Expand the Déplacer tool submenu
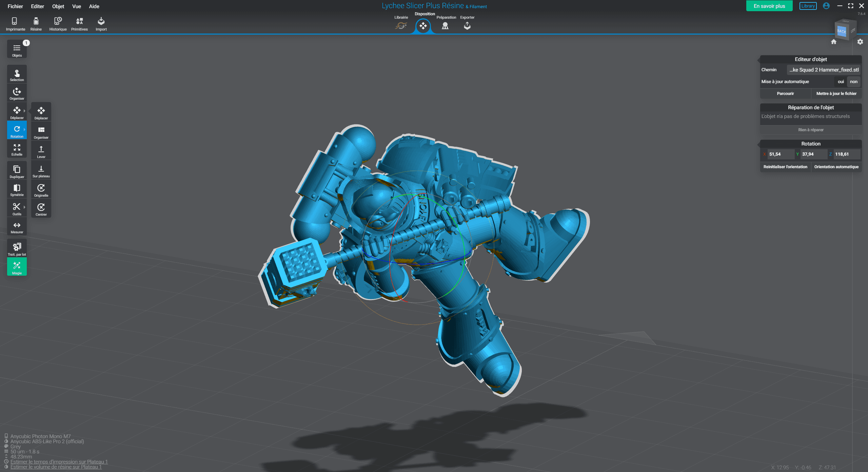 click(x=24, y=111)
